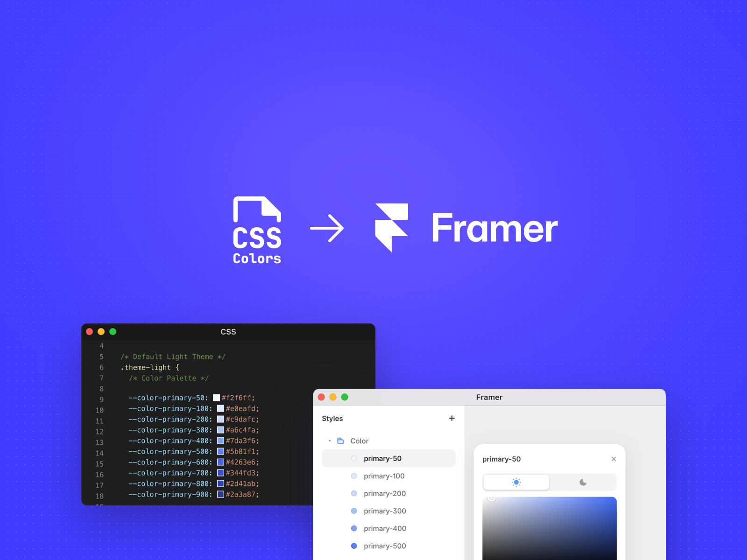
Task: Collapse the Color folder group
Action: coord(329,441)
